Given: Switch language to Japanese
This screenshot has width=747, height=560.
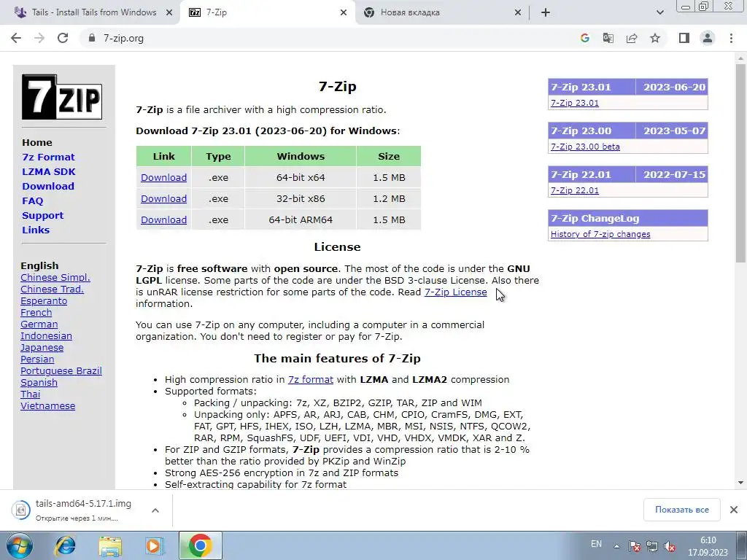Looking at the screenshot, I should [42, 348].
